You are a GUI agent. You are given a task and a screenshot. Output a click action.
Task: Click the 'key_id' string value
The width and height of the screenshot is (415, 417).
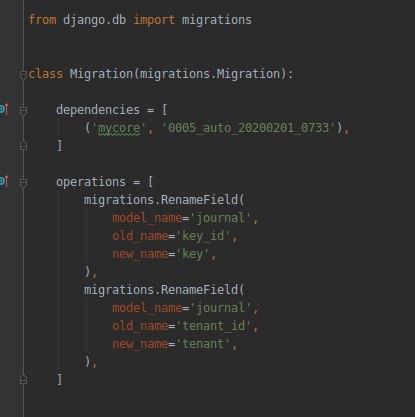point(203,236)
